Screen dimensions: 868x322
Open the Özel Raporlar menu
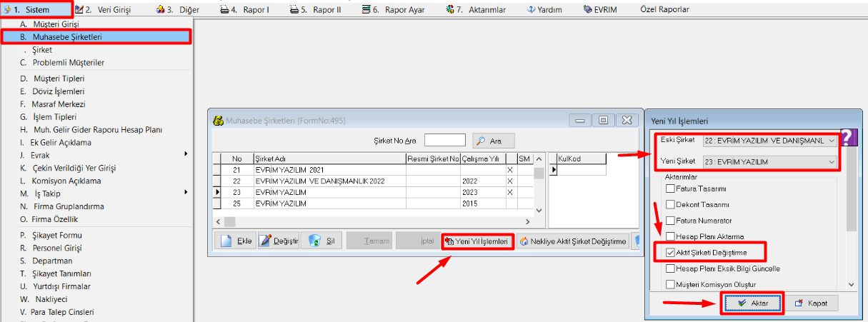665,10
